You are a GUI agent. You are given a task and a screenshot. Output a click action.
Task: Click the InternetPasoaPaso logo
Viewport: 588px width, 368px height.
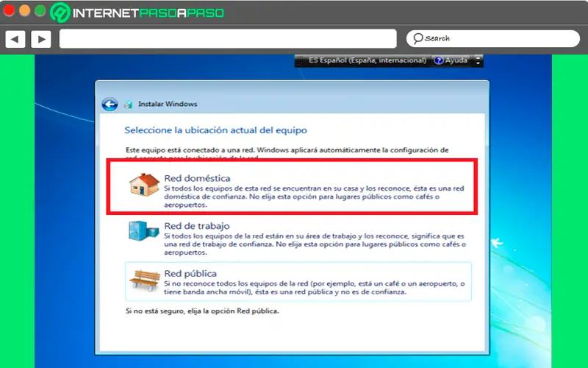(137, 13)
